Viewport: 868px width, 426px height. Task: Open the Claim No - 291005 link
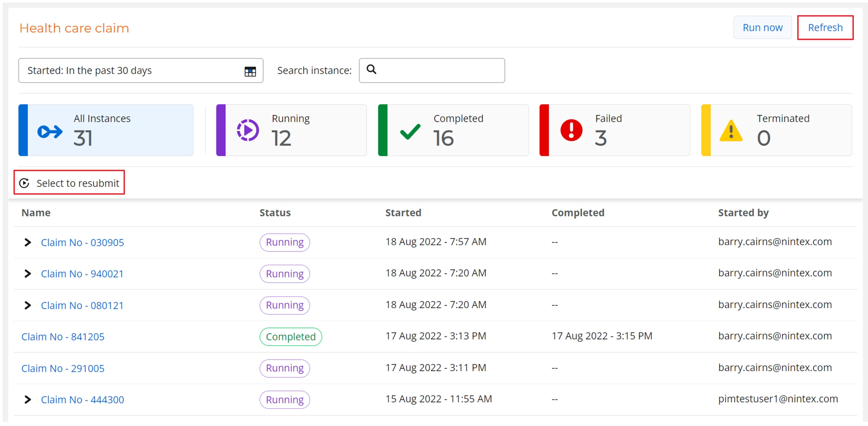[63, 369]
